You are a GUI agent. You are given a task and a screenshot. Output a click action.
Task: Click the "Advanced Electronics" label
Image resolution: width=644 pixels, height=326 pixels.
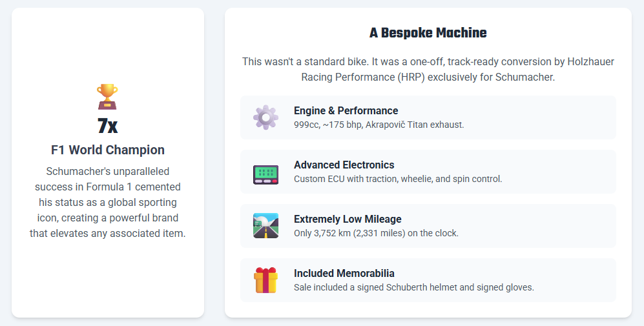[344, 165]
